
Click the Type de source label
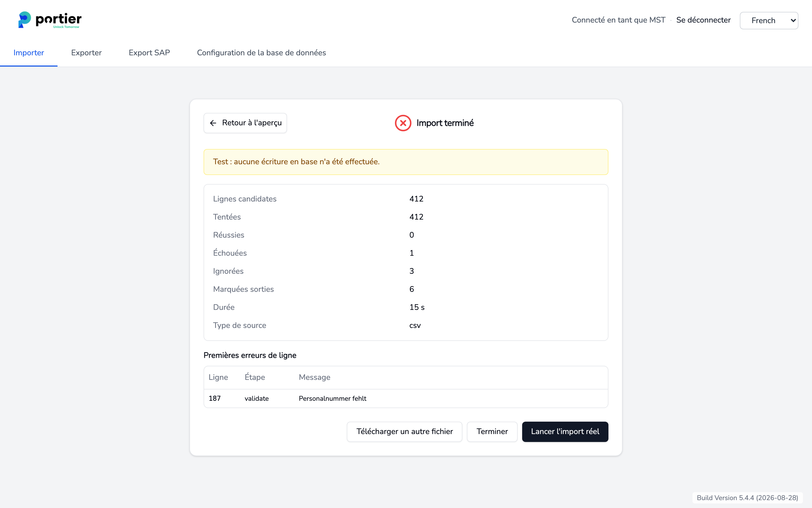point(240,326)
